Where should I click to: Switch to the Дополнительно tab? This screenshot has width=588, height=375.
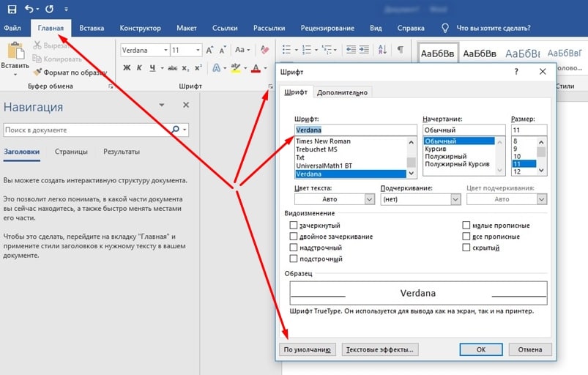[x=343, y=92]
